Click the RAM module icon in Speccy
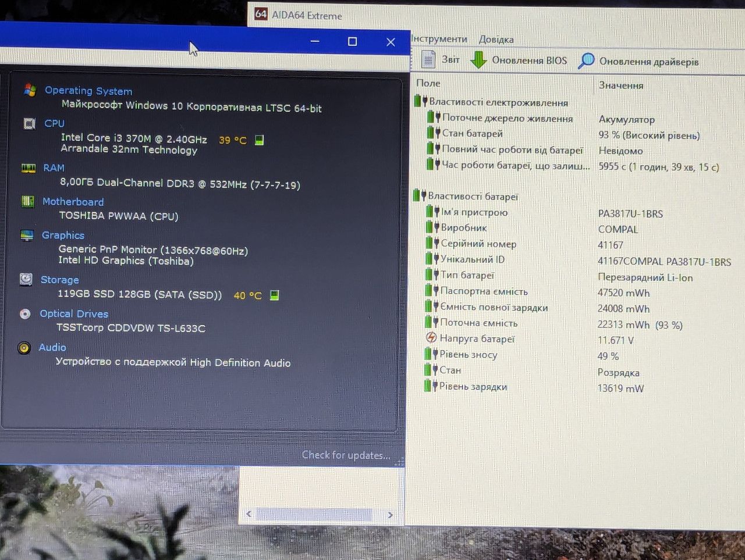 tap(28, 168)
